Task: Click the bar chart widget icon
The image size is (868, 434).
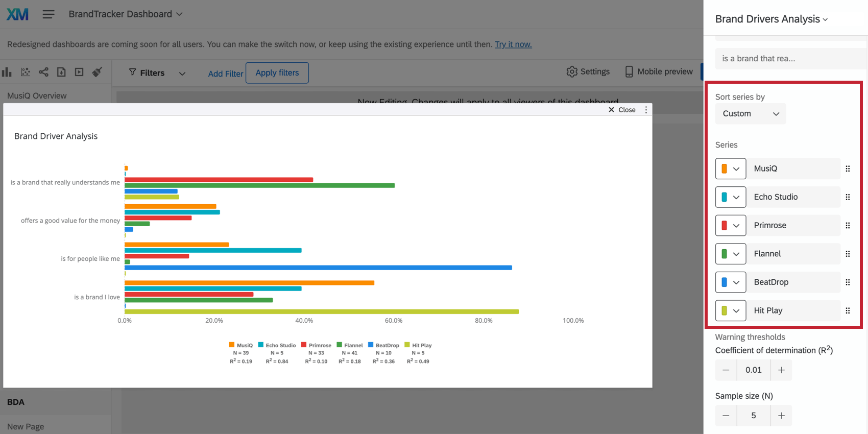Action: pyautogui.click(x=7, y=72)
